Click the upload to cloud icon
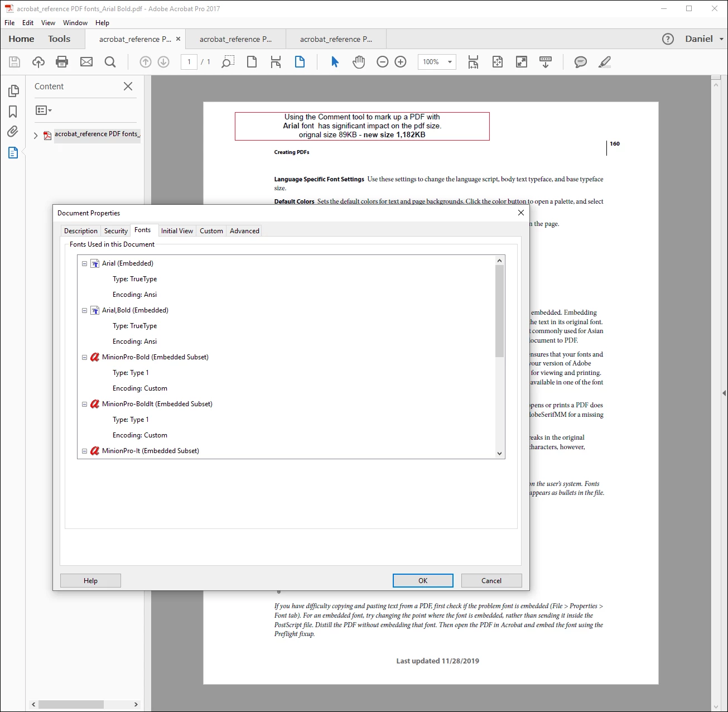Viewport: 728px width, 712px height. tap(38, 62)
